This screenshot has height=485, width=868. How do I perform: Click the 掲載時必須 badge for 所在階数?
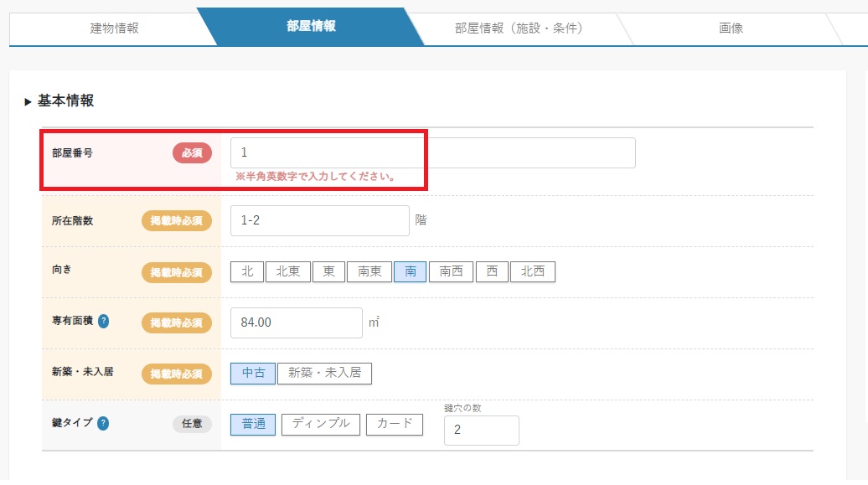(177, 221)
